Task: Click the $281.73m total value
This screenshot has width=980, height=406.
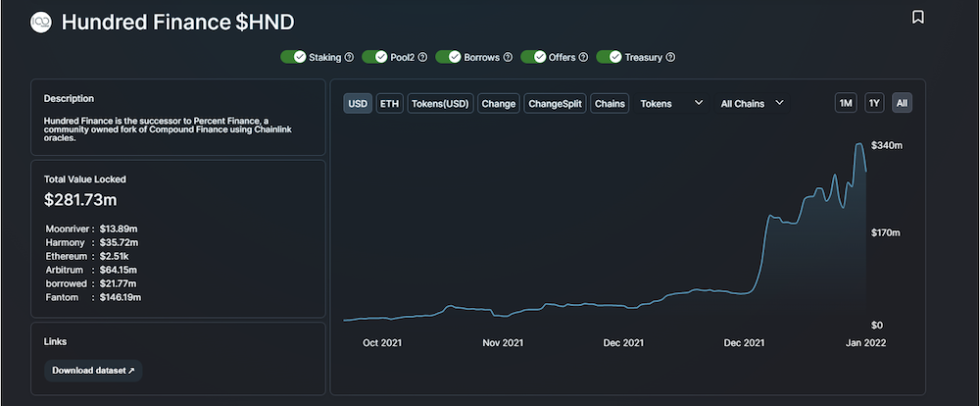Action: coord(80,200)
